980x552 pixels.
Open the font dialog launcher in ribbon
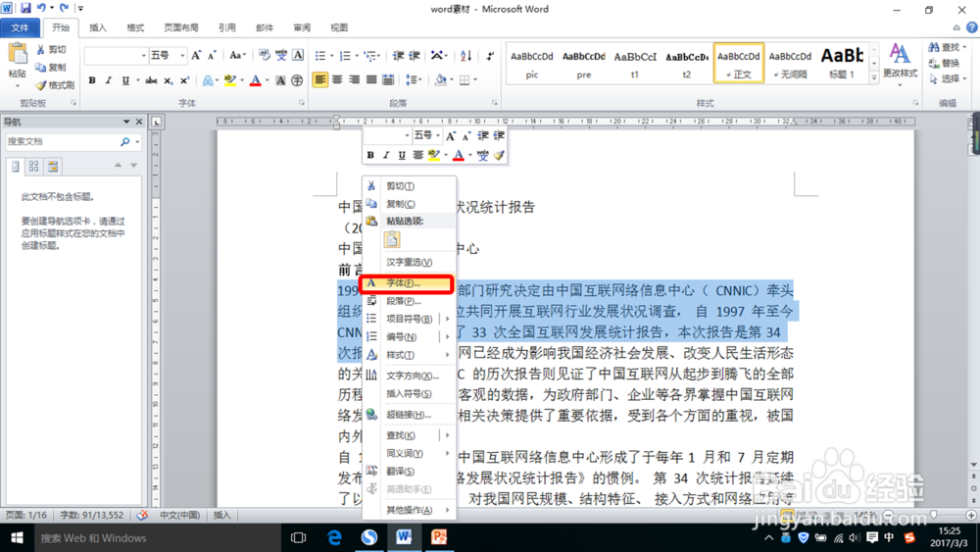tap(302, 103)
